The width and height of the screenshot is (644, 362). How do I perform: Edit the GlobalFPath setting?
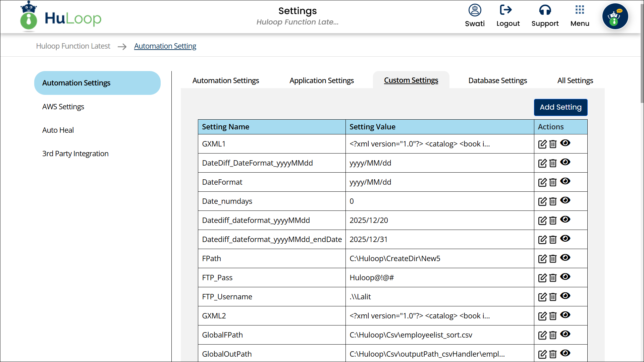tap(542, 335)
